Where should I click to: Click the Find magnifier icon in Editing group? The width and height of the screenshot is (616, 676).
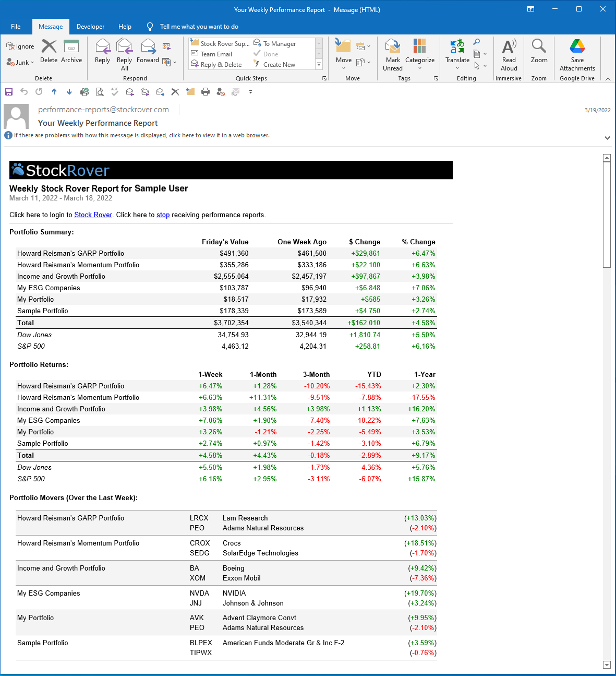477,42
